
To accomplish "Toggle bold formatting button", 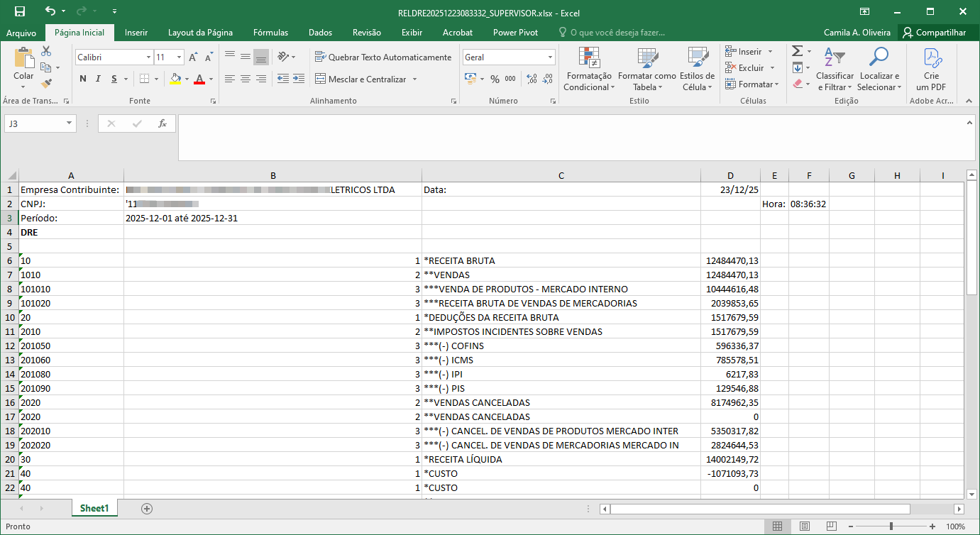I will (83, 79).
